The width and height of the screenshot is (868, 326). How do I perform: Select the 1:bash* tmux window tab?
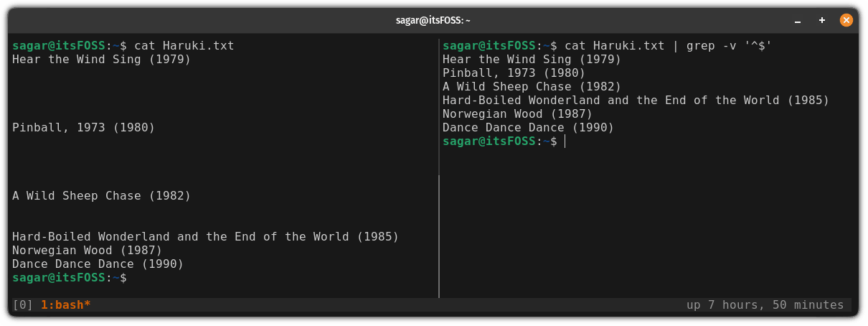point(65,305)
